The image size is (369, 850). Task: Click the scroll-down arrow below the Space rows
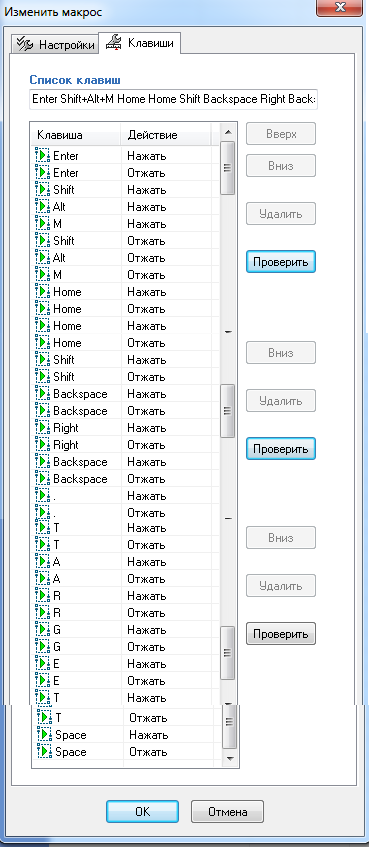click(230, 758)
